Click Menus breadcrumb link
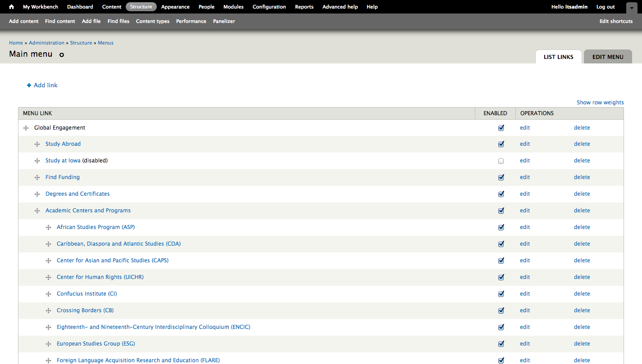The width and height of the screenshot is (642, 364). pyautogui.click(x=105, y=43)
